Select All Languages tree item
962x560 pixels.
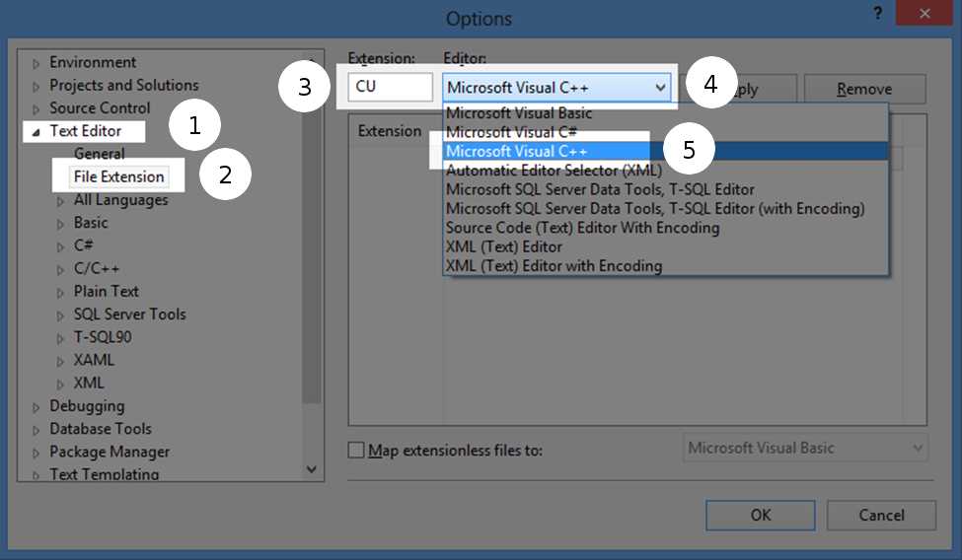click(x=120, y=200)
